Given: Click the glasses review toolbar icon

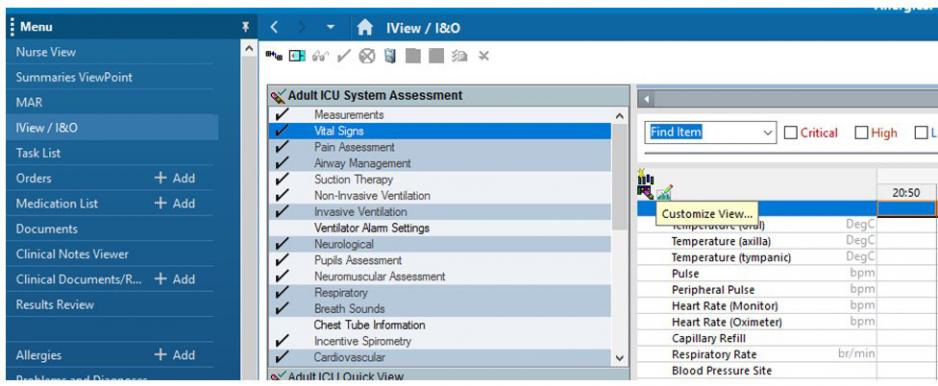Looking at the screenshot, I should click(321, 56).
